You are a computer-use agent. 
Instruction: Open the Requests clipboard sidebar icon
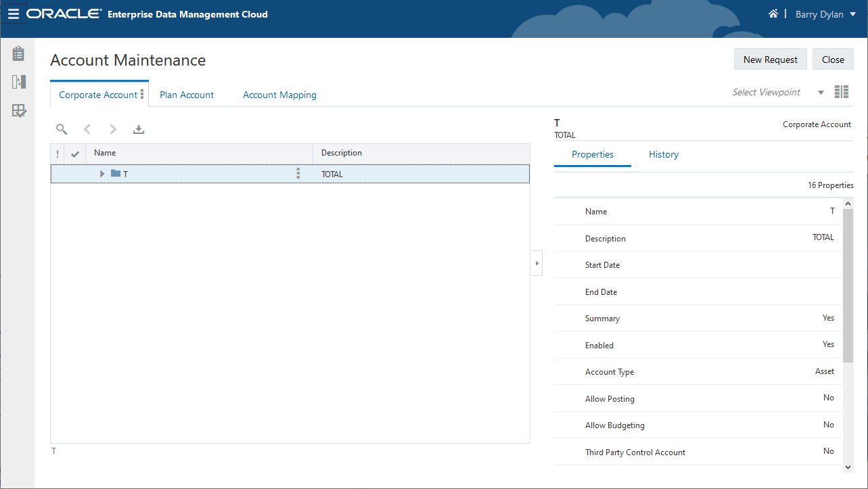[x=19, y=53]
